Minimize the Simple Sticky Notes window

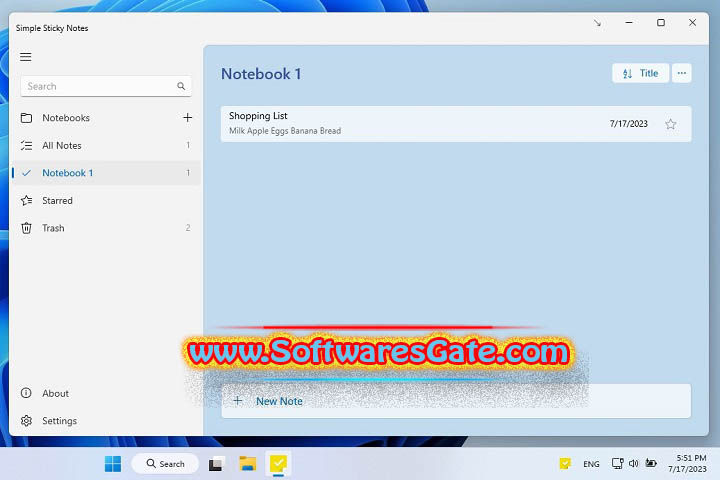click(629, 22)
